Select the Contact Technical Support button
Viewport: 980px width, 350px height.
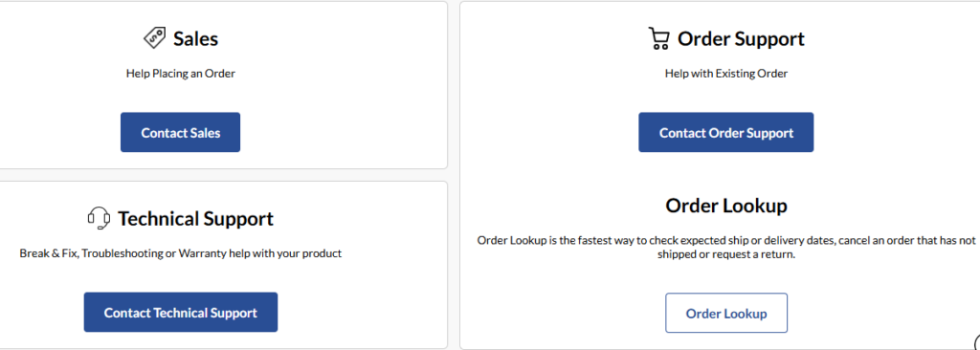[181, 313]
